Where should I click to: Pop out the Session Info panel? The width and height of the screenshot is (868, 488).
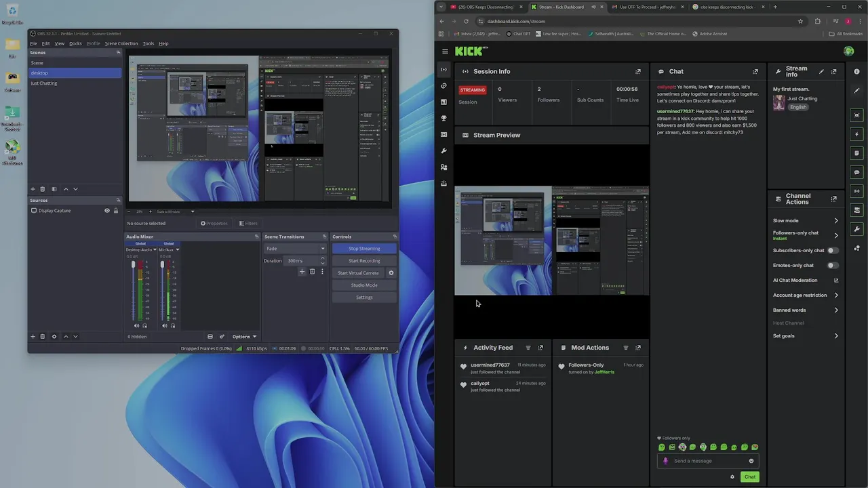638,71
